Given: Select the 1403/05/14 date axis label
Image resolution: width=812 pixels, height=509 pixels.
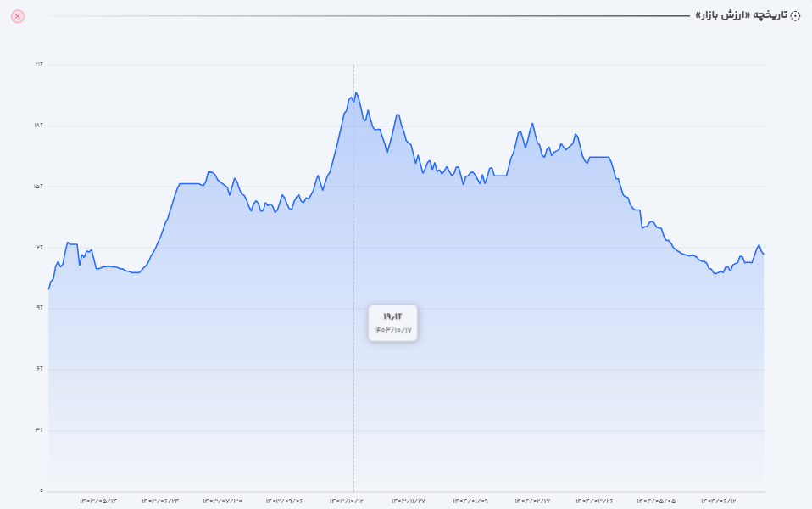Looking at the screenshot, I should click(x=98, y=501).
